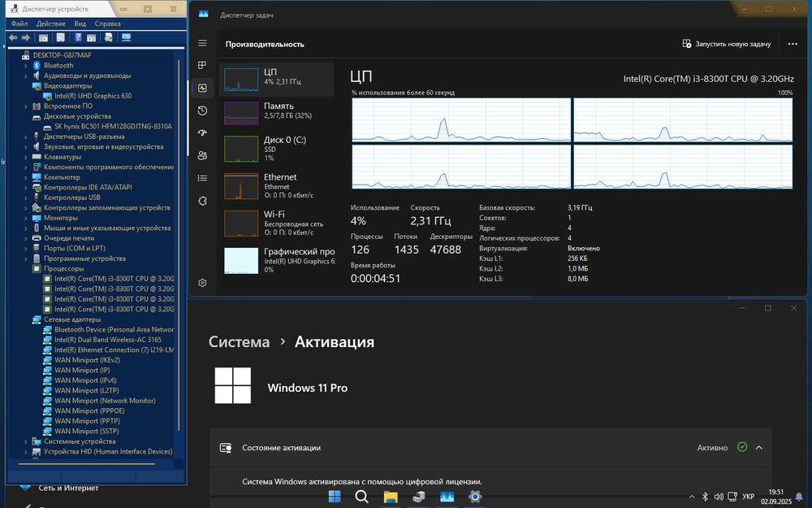Open the Task Manager hamburger navigation menu

(x=202, y=43)
